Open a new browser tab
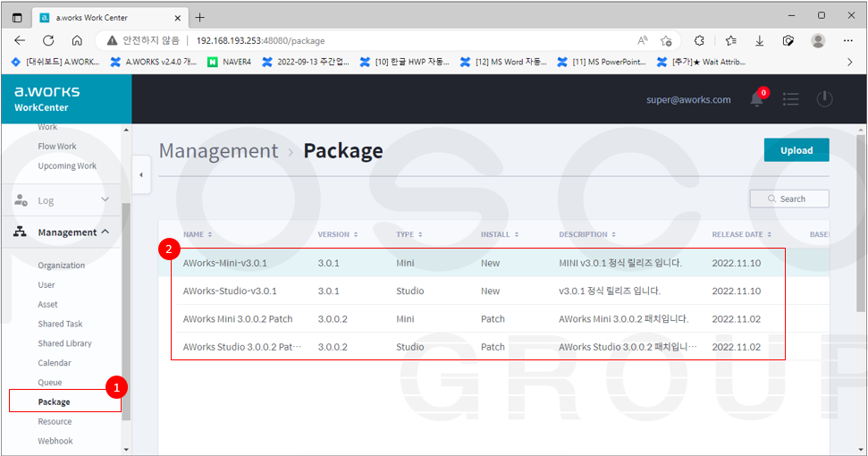 click(200, 18)
